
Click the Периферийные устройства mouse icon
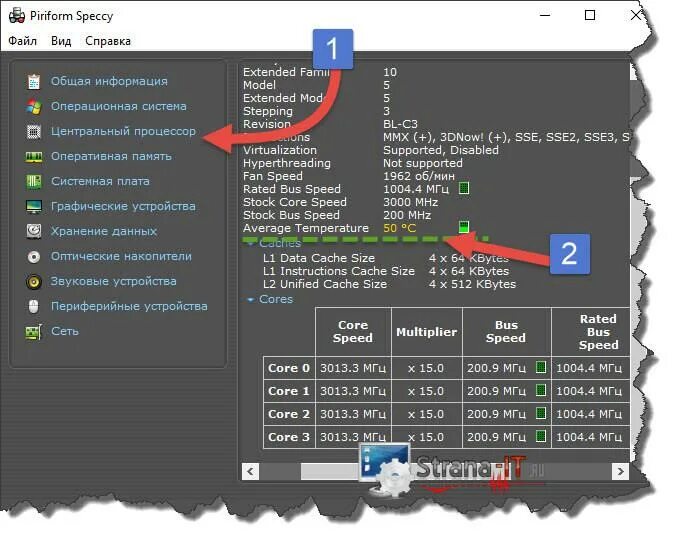coord(34,307)
